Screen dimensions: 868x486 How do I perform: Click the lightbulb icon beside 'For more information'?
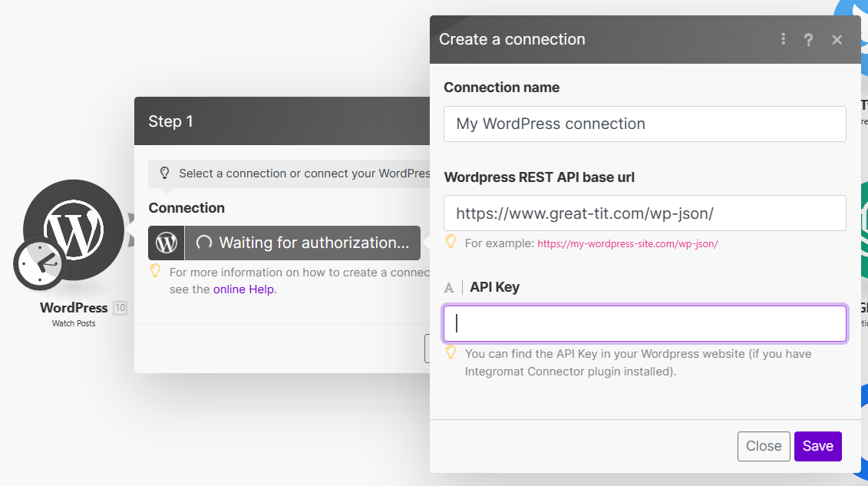click(155, 271)
